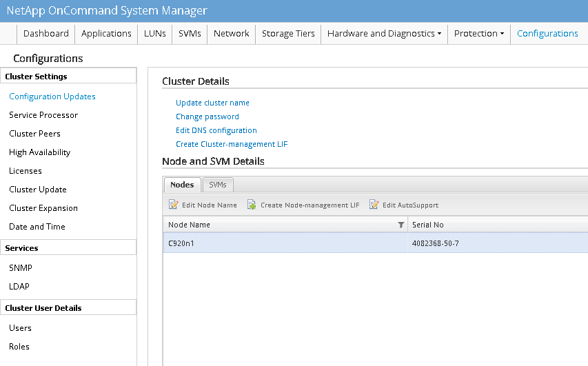Click the Edit AutoSupport button text
This screenshot has height=366, width=588.
coord(410,205)
